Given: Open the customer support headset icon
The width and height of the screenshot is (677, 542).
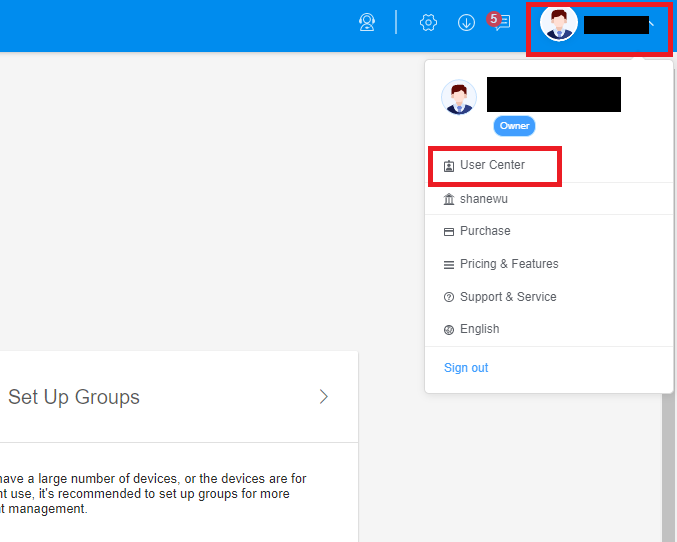Looking at the screenshot, I should click(367, 22).
